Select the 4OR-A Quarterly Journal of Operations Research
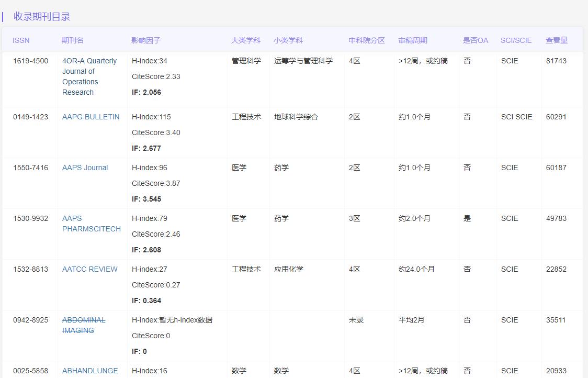This screenshot has width=588, height=378. point(89,76)
